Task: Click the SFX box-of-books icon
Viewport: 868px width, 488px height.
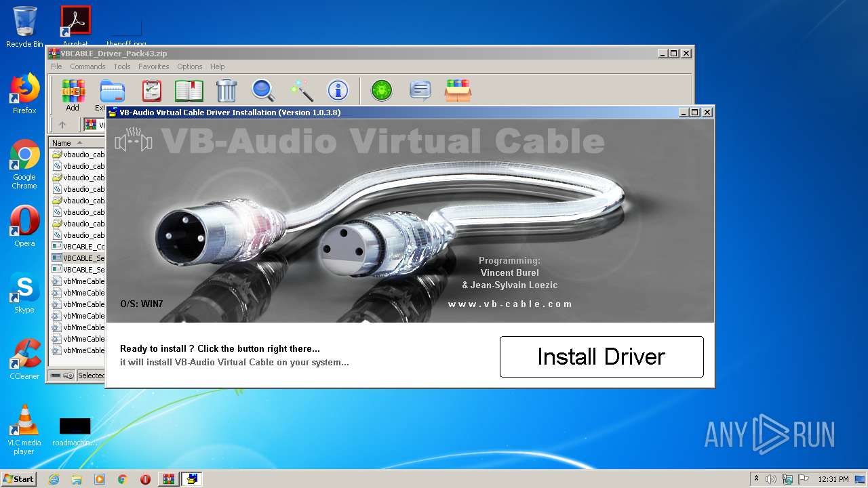Action: 458,90
